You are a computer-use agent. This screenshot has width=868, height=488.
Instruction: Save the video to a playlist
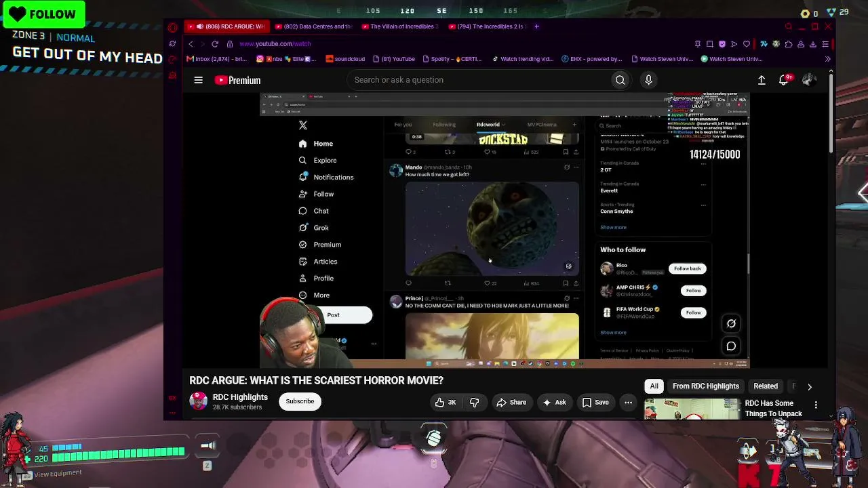(595, 403)
